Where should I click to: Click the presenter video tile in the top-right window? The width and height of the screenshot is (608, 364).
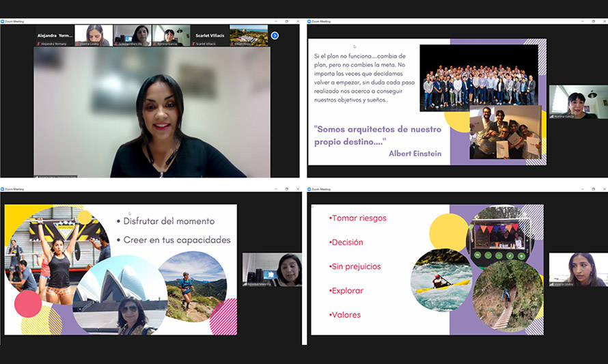pos(579,102)
